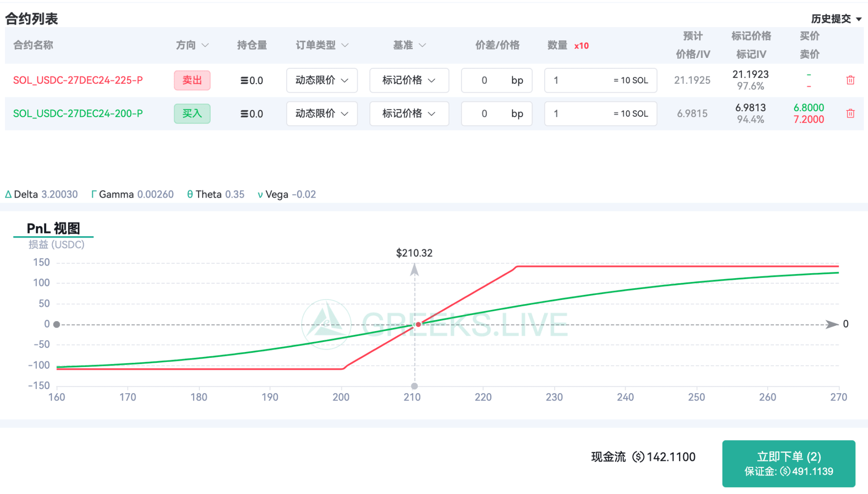The image size is (868, 494).
Task: Click the quantity input for 200-P row
Action: [600, 114]
